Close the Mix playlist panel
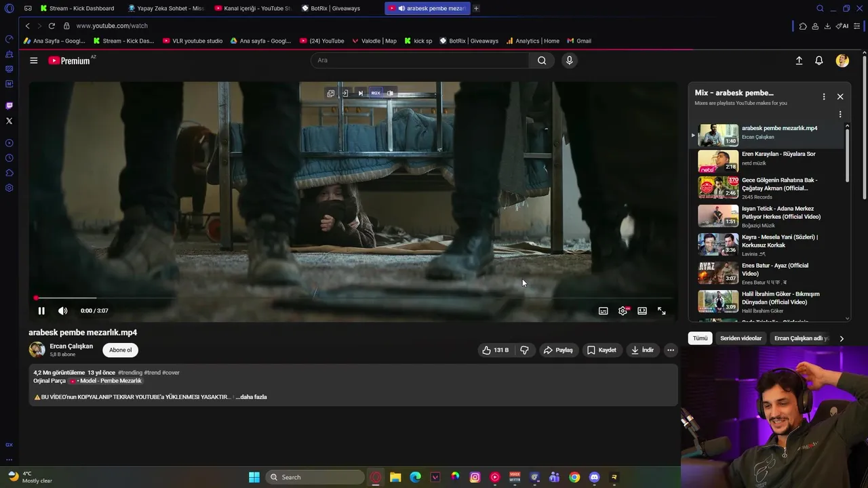Viewport: 868px width, 488px height. [x=840, y=97]
